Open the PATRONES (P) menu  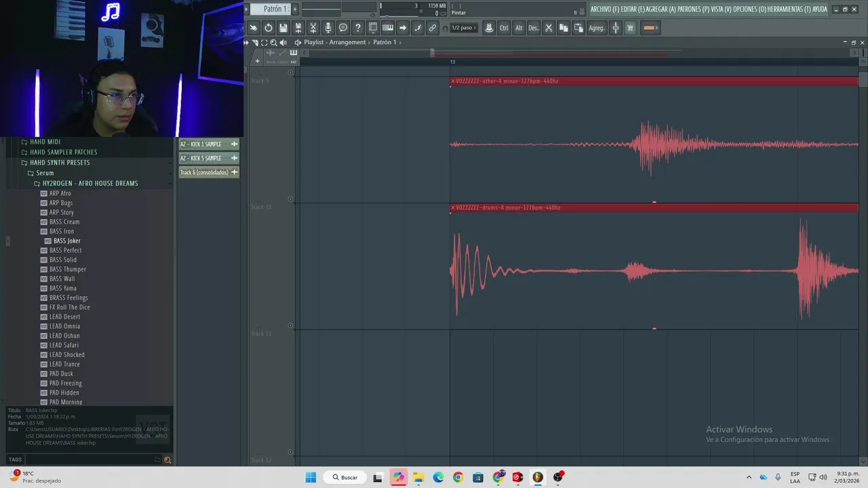pyautogui.click(x=694, y=9)
